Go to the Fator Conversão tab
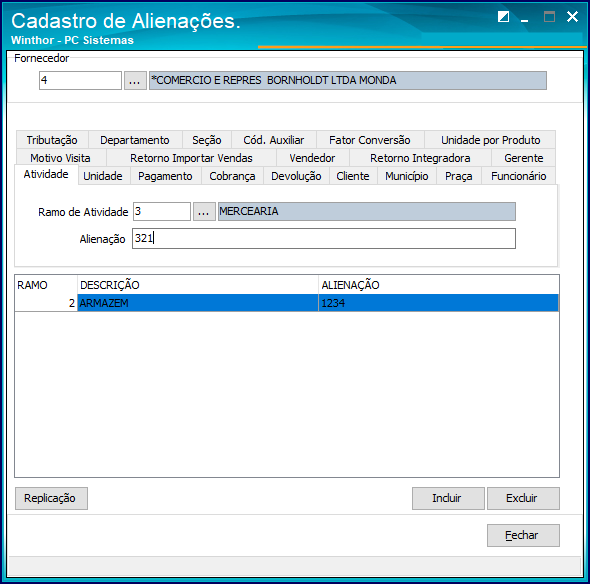Image resolution: width=590 pixels, height=584 pixels. click(x=370, y=140)
